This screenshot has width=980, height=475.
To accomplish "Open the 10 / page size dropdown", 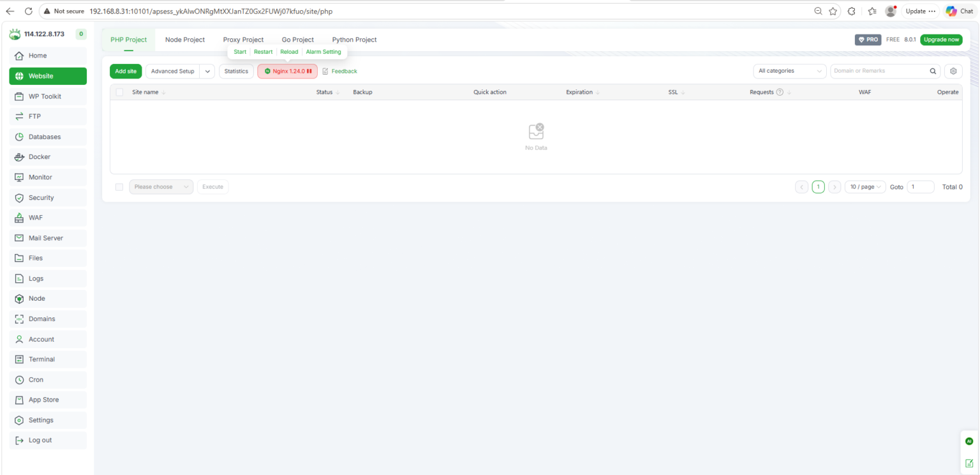I will click(865, 187).
